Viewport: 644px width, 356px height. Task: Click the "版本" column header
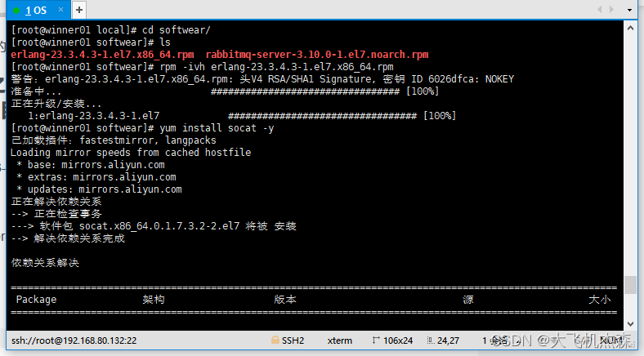285,300
